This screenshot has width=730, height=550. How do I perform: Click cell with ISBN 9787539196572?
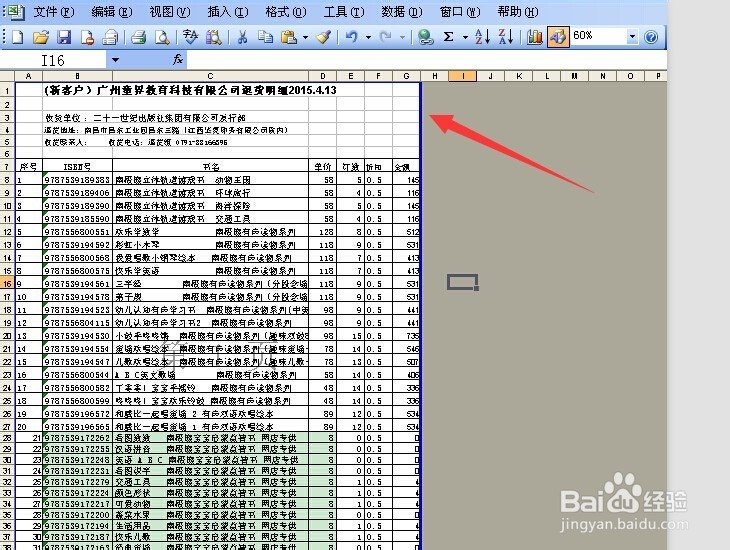pos(77,414)
